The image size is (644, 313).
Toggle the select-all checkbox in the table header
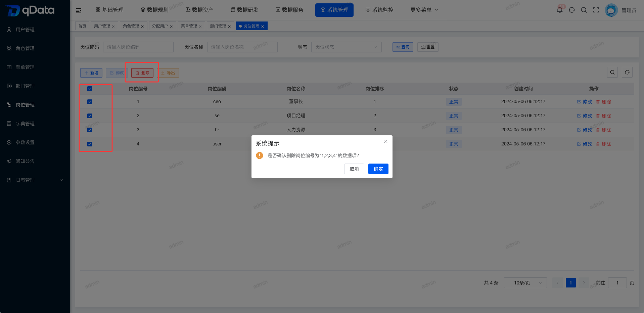pyautogui.click(x=90, y=89)
